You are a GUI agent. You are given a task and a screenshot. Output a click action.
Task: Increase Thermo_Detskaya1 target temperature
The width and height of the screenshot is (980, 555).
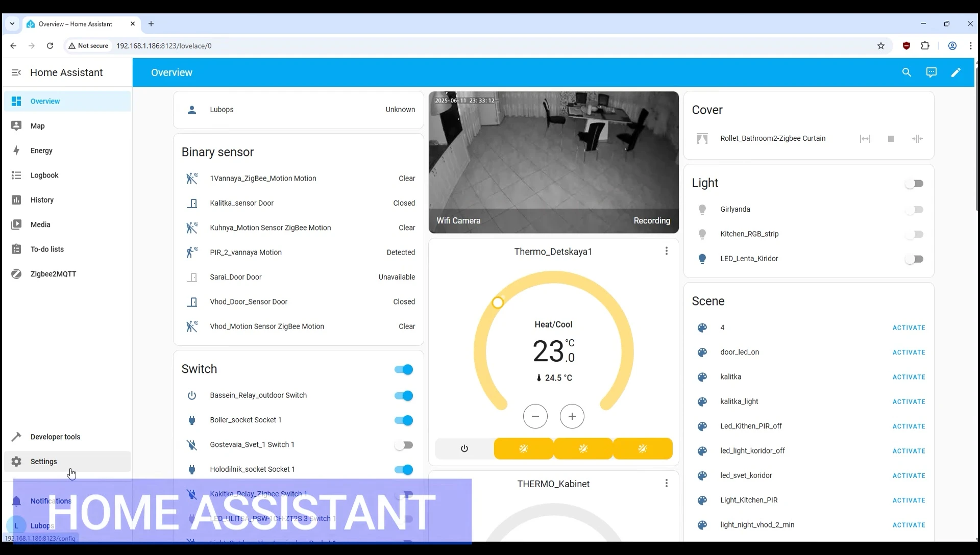coord(572,417)
